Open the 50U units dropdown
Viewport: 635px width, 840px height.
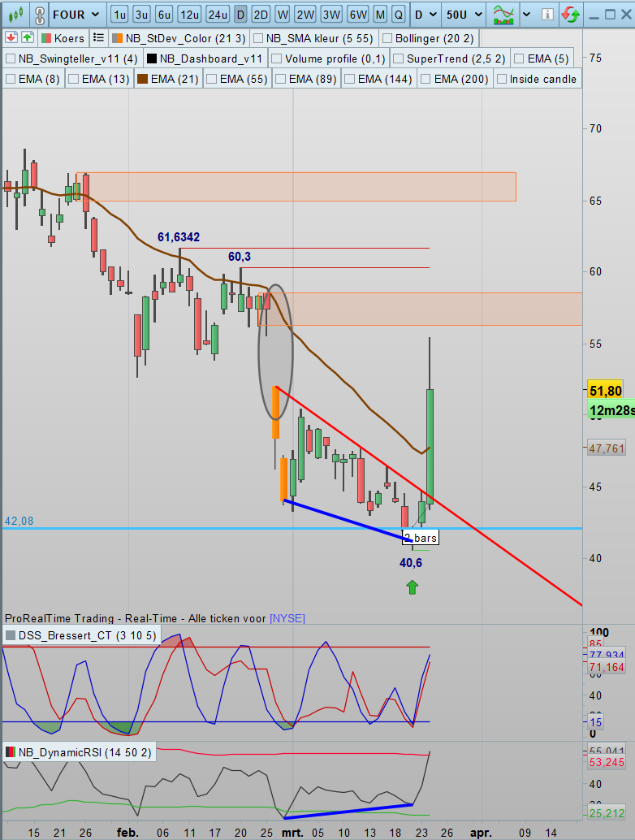[464, 15]
